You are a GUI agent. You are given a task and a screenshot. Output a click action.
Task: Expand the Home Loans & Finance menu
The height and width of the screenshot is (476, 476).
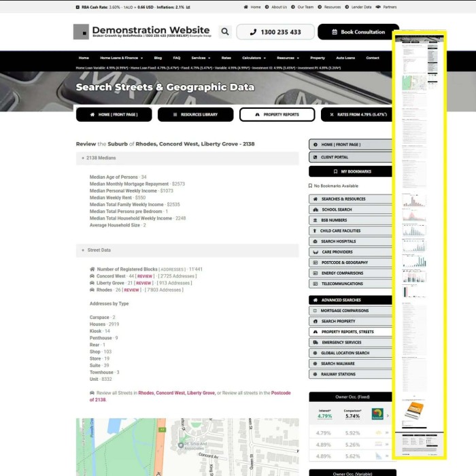point(121,58)
